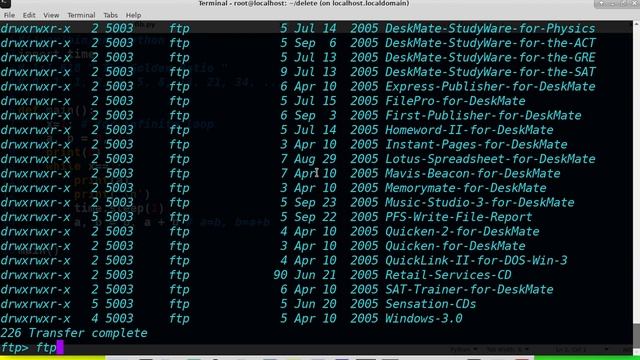This screenshot has height=360, width=640.
Task: Select Memorymate-for-DeskMate directory name
Action: 466,188
